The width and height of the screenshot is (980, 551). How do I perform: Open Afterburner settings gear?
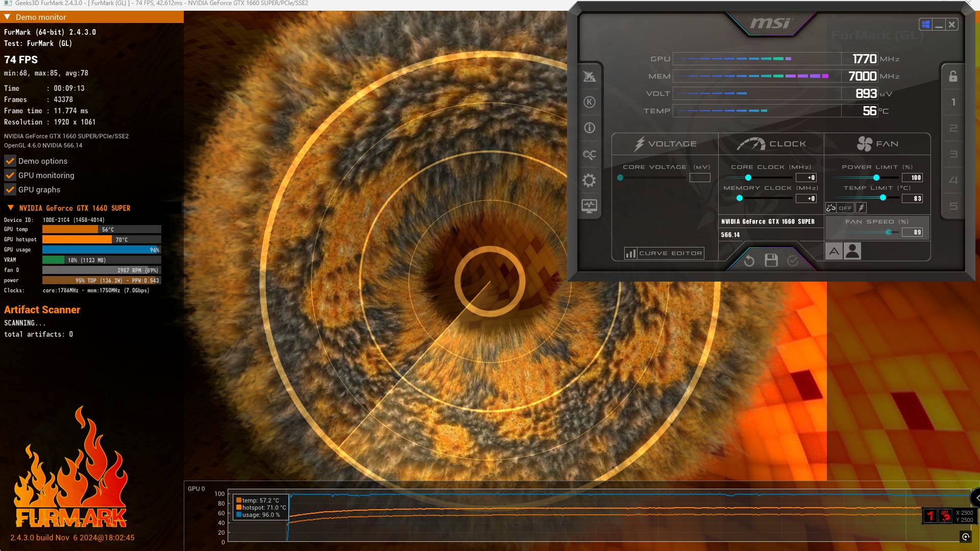(590, 180)
